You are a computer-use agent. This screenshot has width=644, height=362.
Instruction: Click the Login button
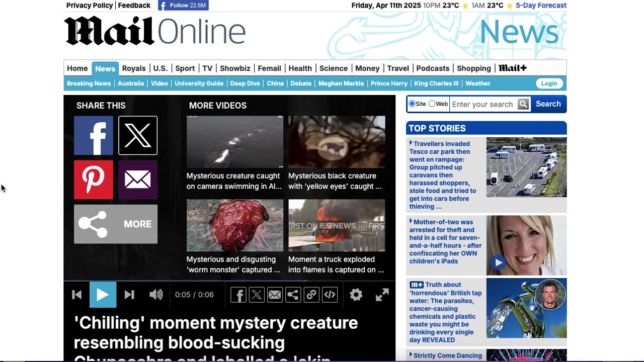[x=549, y=83]
